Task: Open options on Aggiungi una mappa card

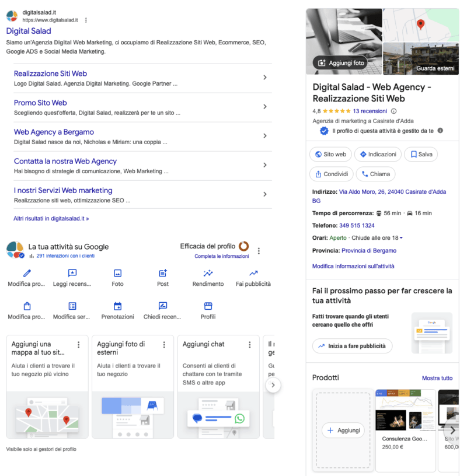Action: point(78,345)
